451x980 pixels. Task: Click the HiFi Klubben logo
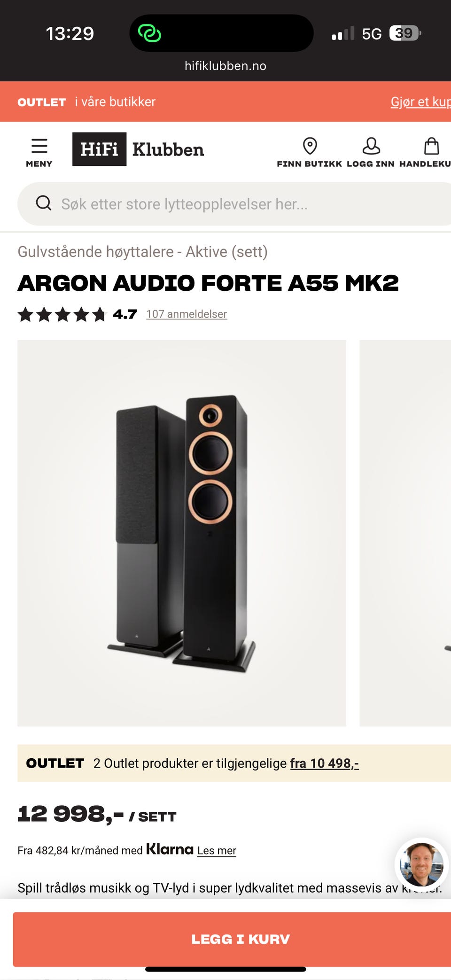(138, 149)
